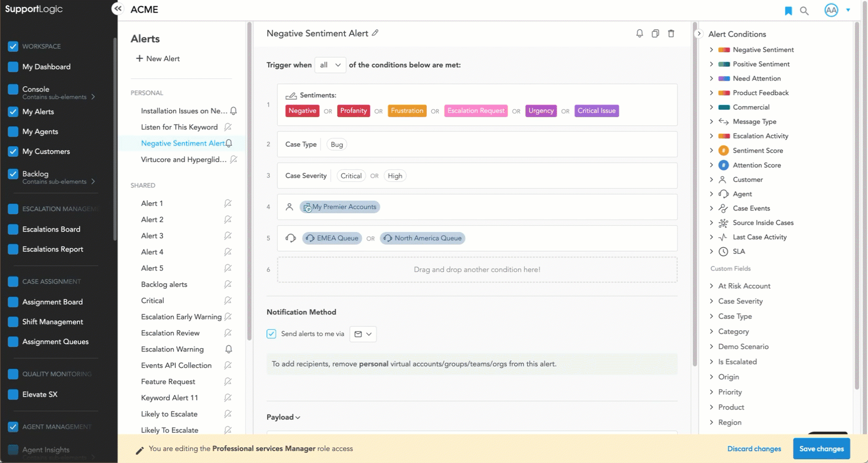Toggle My Agents checkbox
The image size is (868, 463).
click(x=13, y=132)
